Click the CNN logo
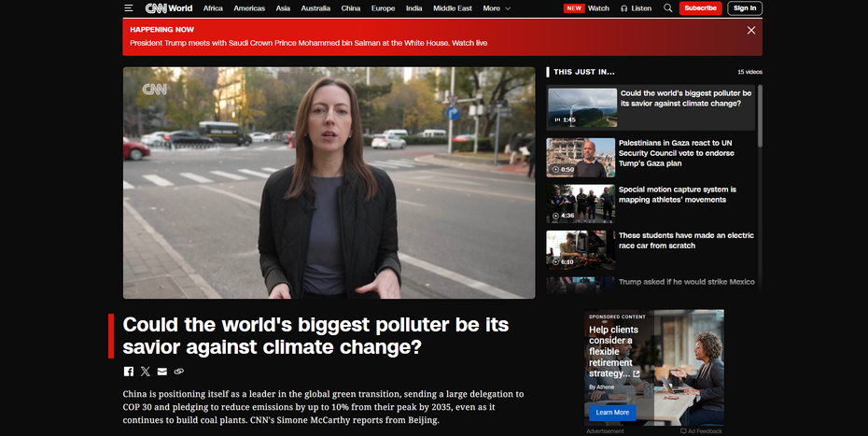868x436 pixels. 154,8
